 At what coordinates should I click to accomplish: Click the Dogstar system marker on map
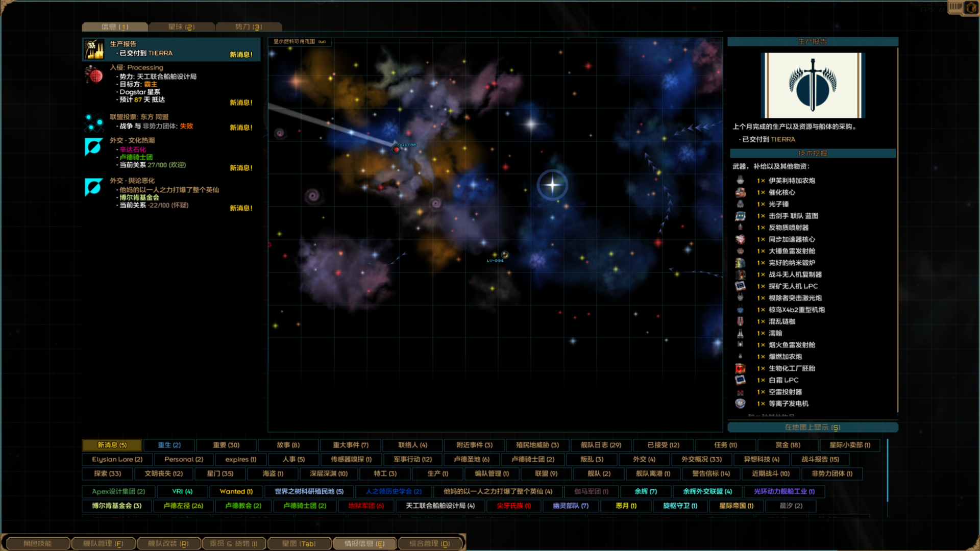pos(396,149)
